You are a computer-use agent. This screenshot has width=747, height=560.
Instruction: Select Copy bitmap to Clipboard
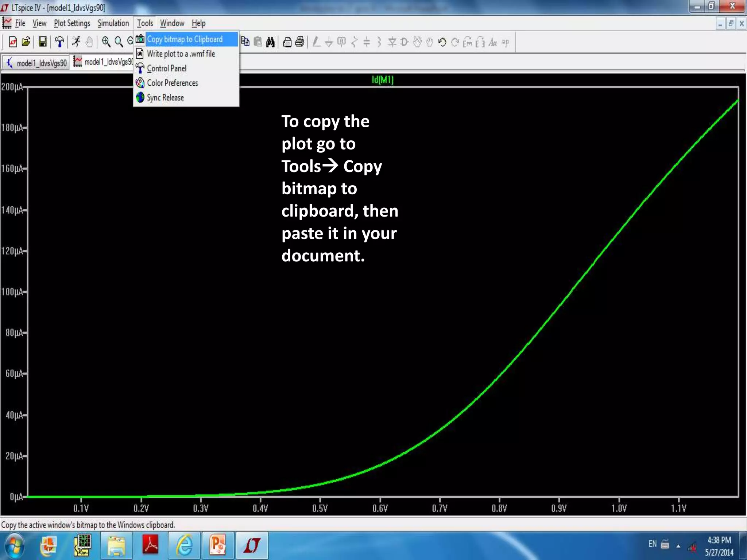(185, 39)
